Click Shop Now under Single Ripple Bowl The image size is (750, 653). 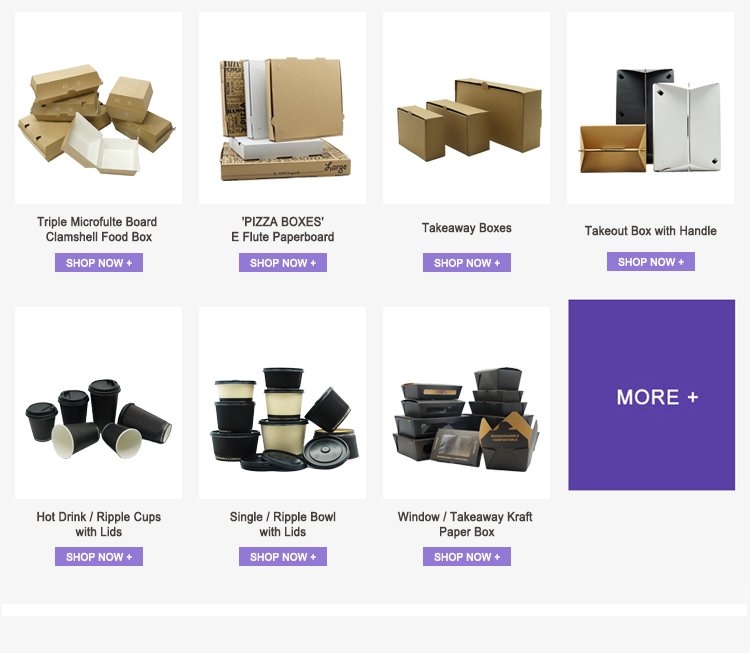coord(283,556)
